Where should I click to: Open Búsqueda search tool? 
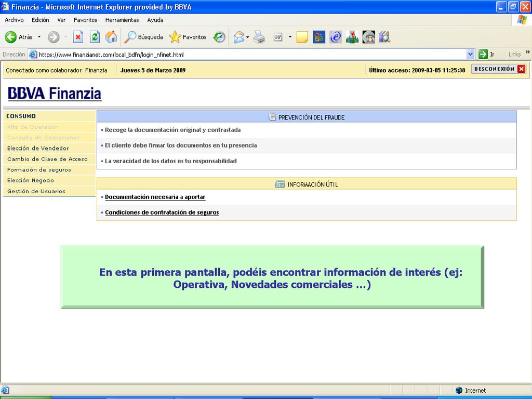coord(143,37)
